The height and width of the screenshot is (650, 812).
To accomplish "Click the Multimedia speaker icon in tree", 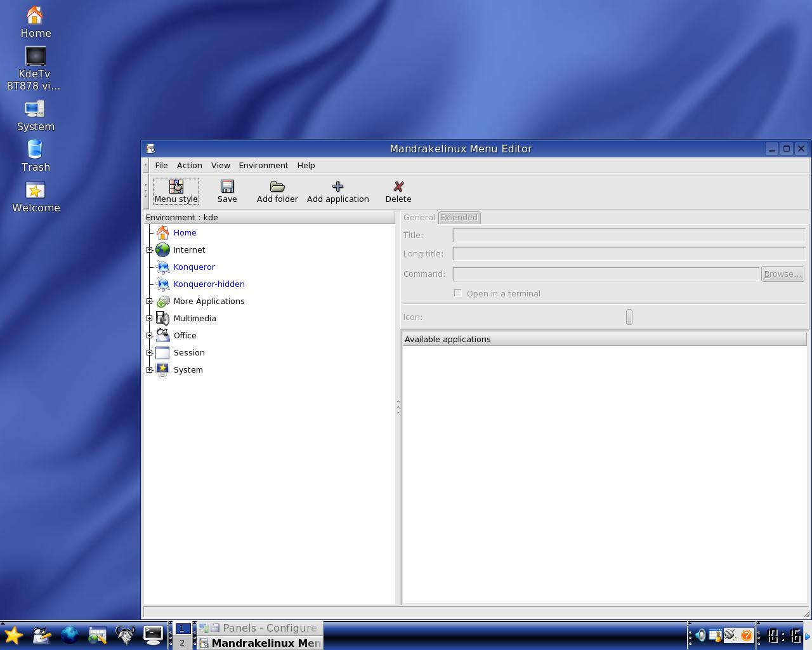I will click(163, 318).
